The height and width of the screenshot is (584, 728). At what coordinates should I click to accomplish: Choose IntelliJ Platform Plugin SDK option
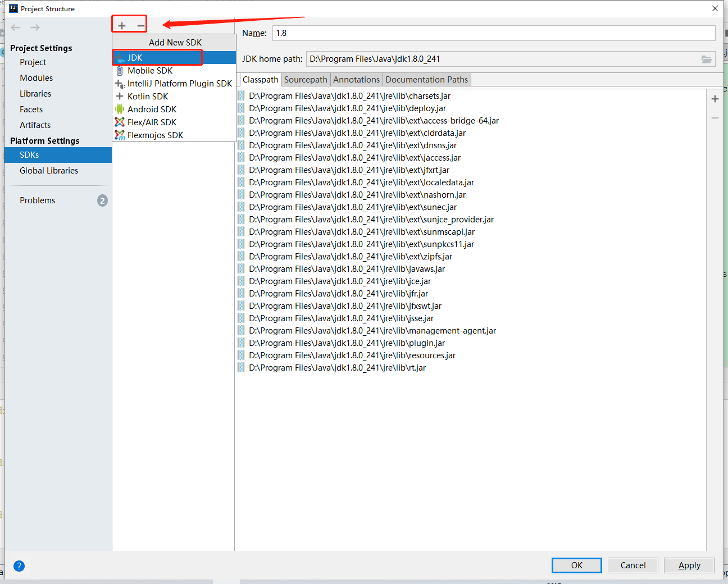coord(174,84)
